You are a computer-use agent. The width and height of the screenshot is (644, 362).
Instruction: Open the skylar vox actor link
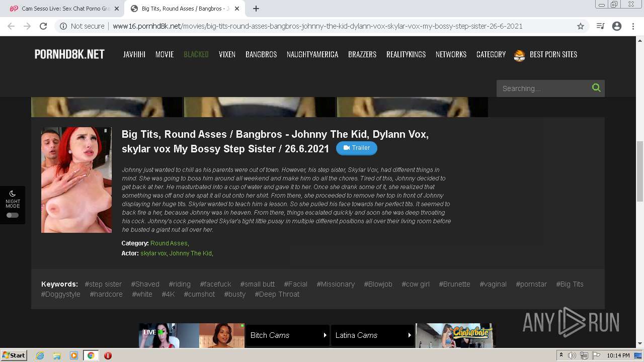(153, 253)
